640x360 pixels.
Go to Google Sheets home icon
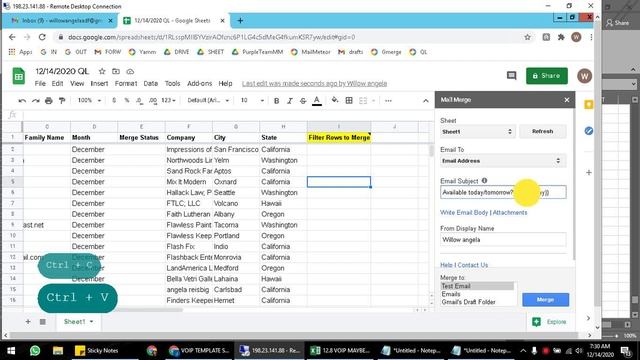pyautogui.click(x=18, y=76)
